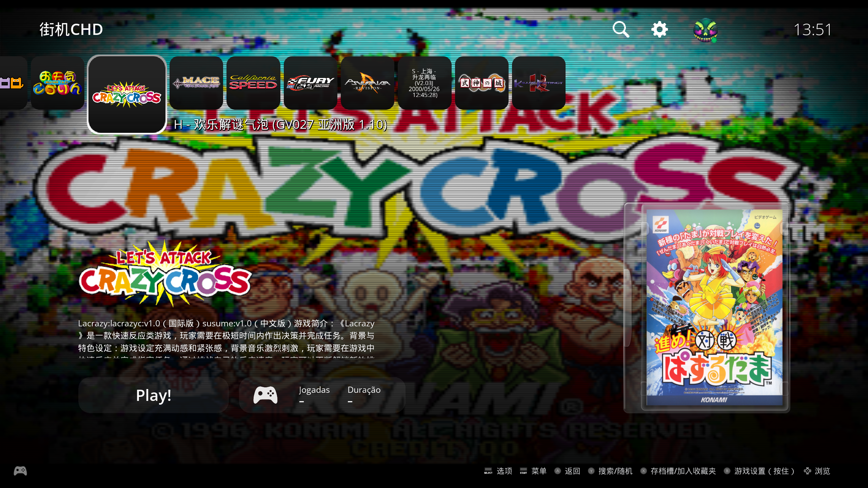This screenshot has width=868, height=488.
Task: Click the 选项 select hint
Action: pyautogui.click(x=498, y=471)
